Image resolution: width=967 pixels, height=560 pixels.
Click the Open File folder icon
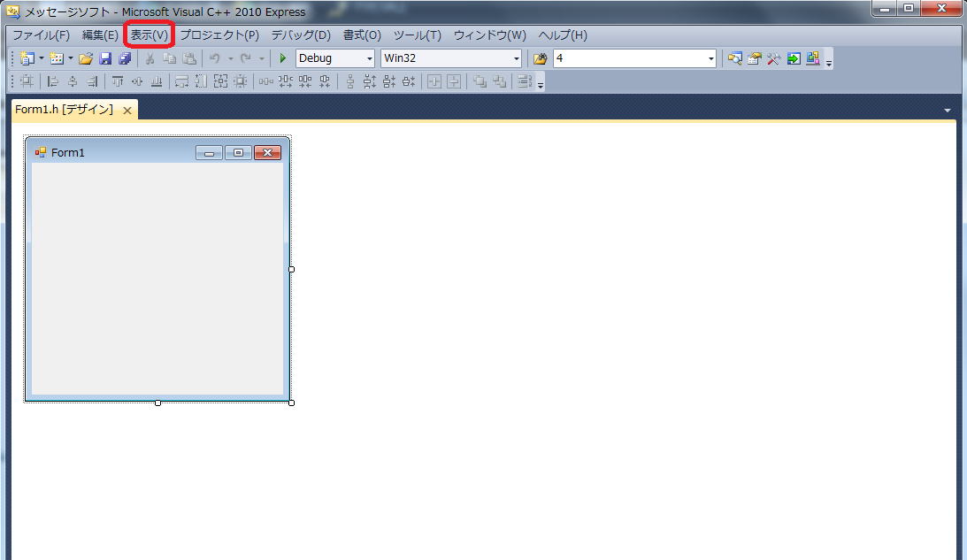(x=86, y=58)
